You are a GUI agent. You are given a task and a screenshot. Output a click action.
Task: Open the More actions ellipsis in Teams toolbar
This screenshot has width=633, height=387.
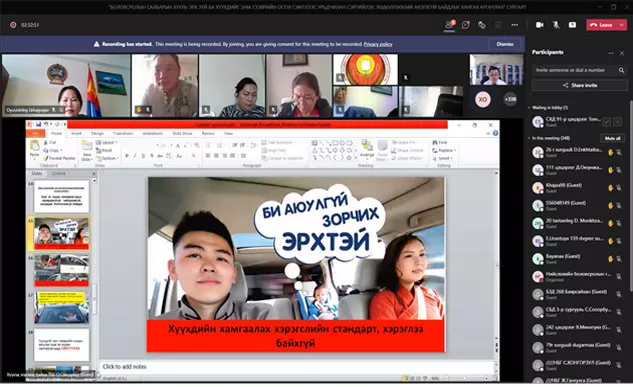[x=515, y=25]
